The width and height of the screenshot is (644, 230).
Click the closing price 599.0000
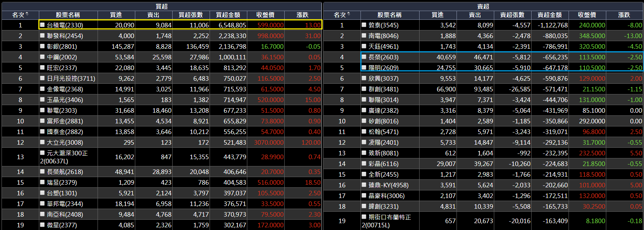click(270, 25)
